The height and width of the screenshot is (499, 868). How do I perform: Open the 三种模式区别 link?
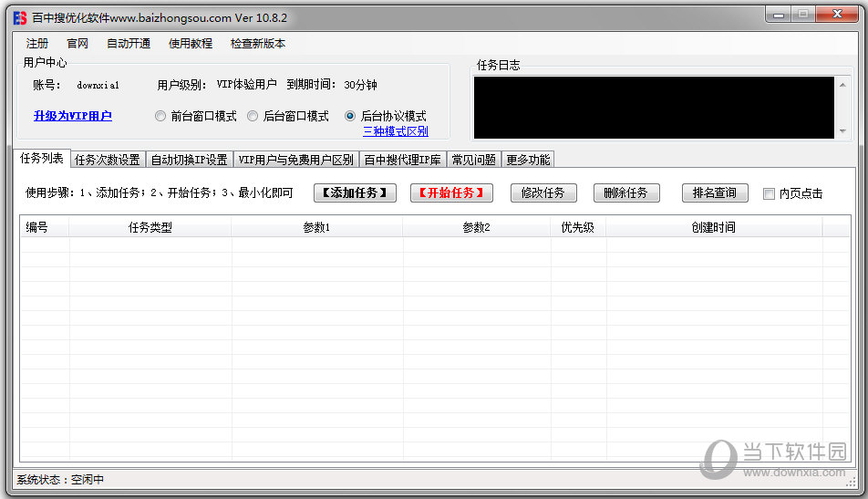coord(396,131)
